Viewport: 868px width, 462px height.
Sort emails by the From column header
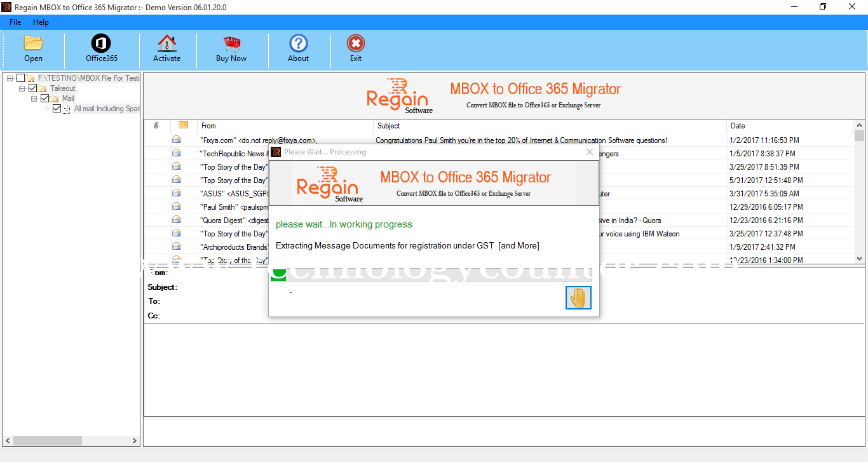pyautogui.click(x=285, y=126)
